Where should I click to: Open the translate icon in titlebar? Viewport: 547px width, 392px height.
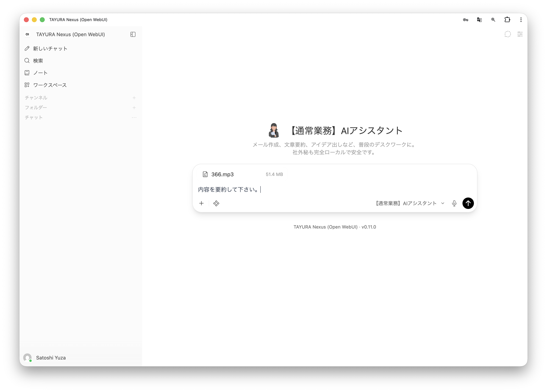click(479, 20)
